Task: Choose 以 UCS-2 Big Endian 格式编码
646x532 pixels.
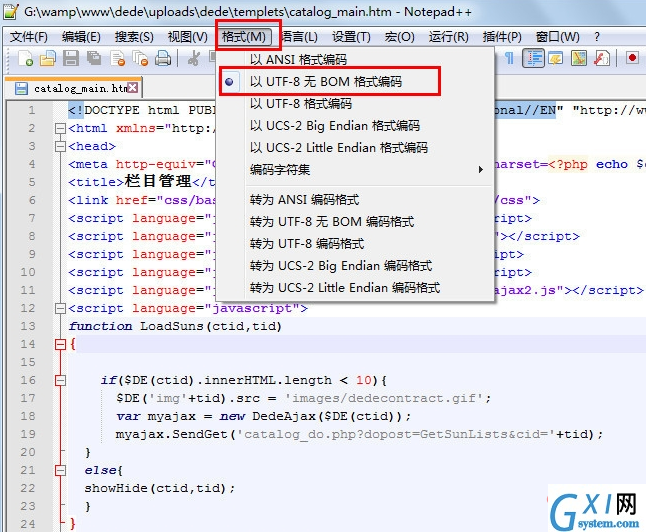Action: [335, 125]
